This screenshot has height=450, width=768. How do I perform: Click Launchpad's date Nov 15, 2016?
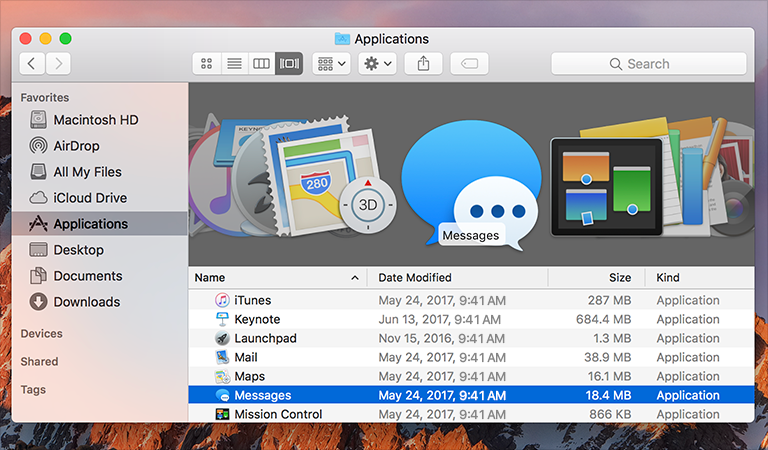click(442, 338)
